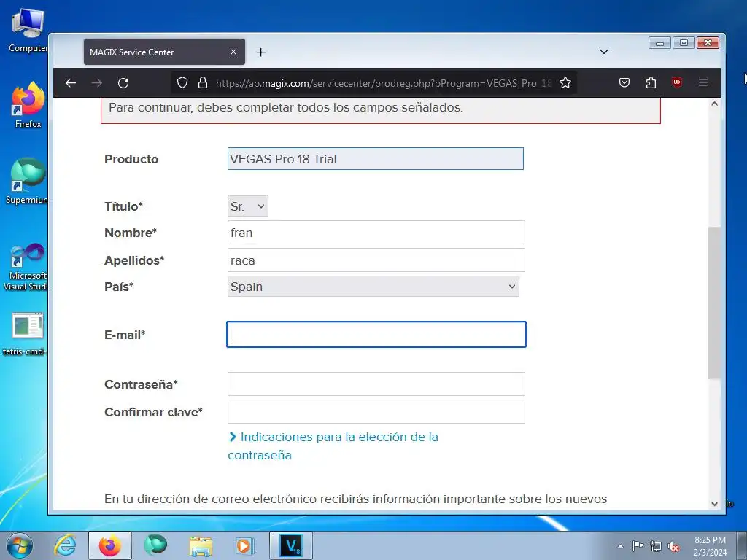Open tracking protection shield icon
This screenshot has width=747, height=560.
pos(182,83)
